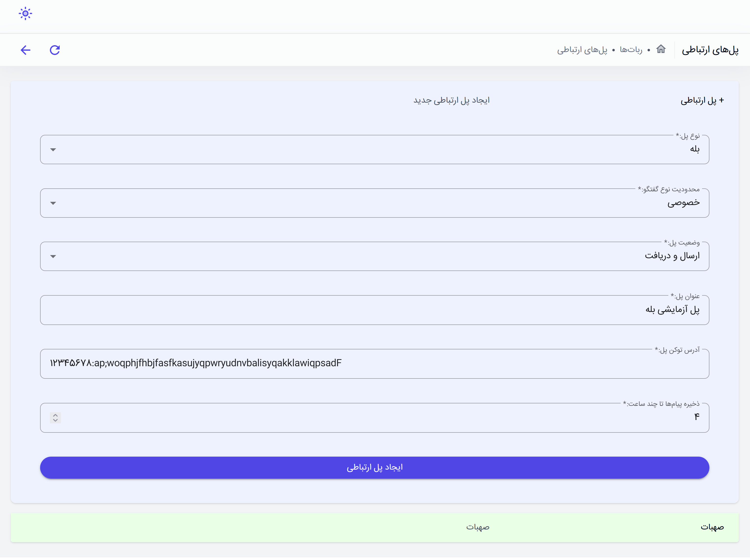Image resolution: width=750 pixels, height=560 pixels.
Task: Click the back arrow icon
Action: (25, 50)
